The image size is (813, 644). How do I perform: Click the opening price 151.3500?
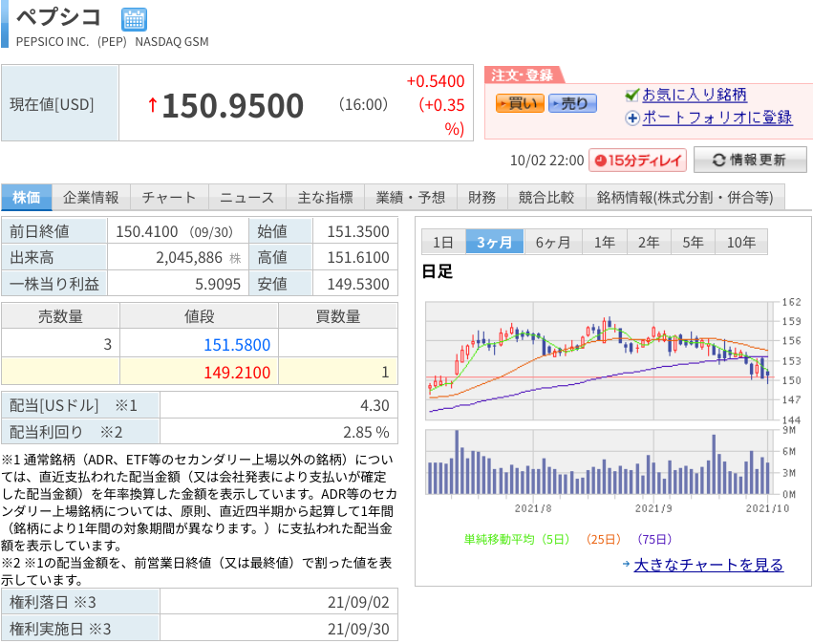click(x=357, y=231)
